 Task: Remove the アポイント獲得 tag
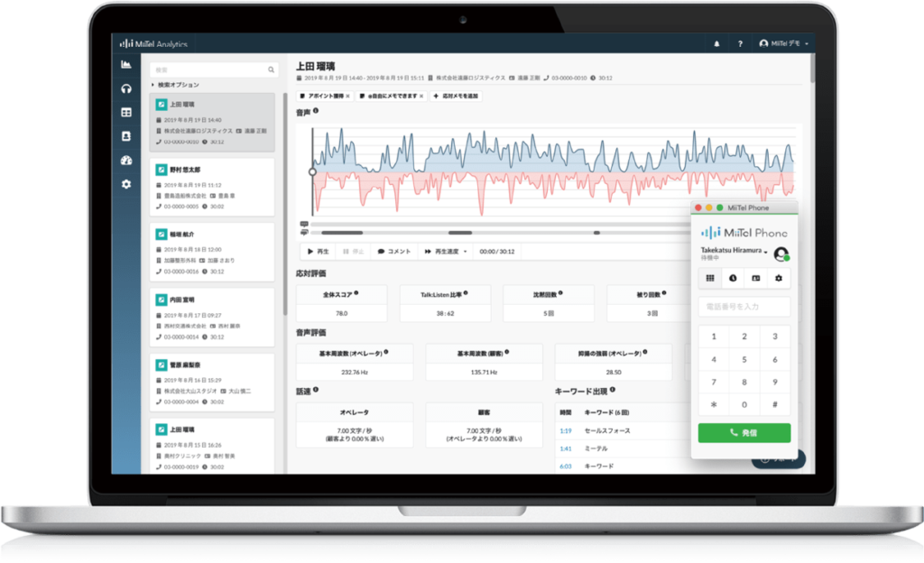pyautogui.click(x=347, y=96)
